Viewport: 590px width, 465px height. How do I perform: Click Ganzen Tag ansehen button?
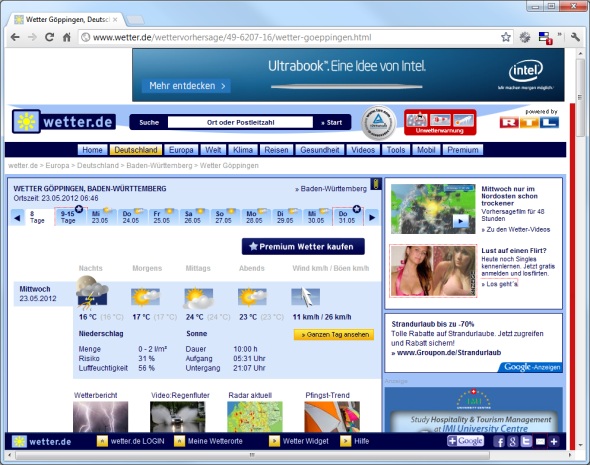pyautogui.click(x=334, y=334)
